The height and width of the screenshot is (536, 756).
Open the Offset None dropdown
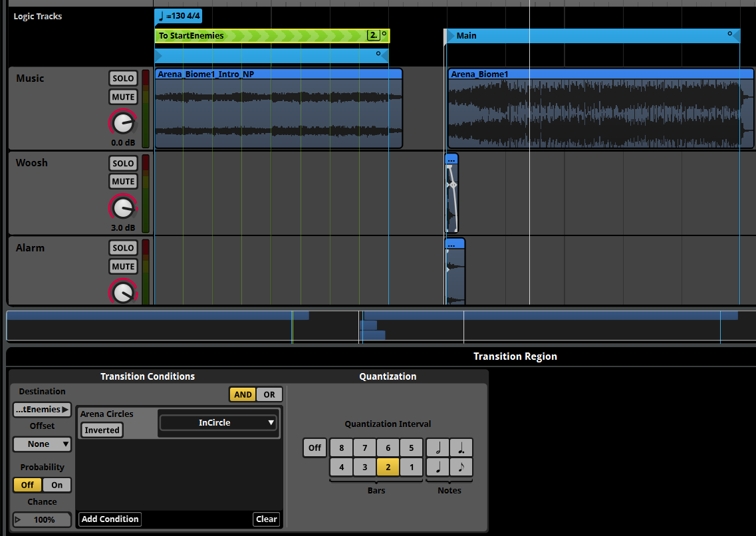[x=42, y=444]
